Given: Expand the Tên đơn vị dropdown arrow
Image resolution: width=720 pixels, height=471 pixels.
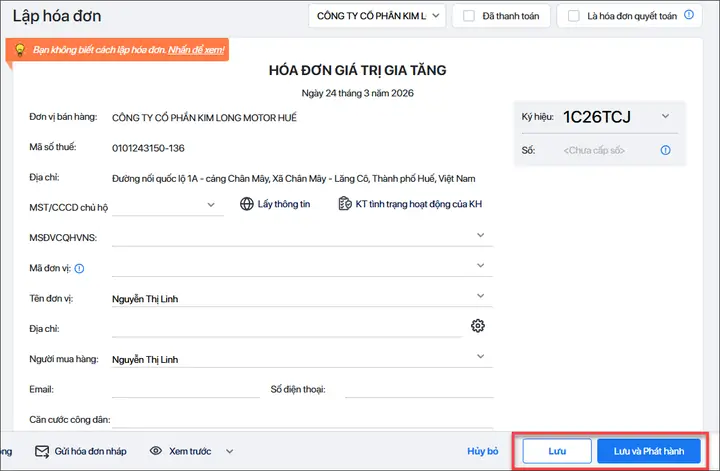Looking at the screenshot, I should tap(480, 296).
